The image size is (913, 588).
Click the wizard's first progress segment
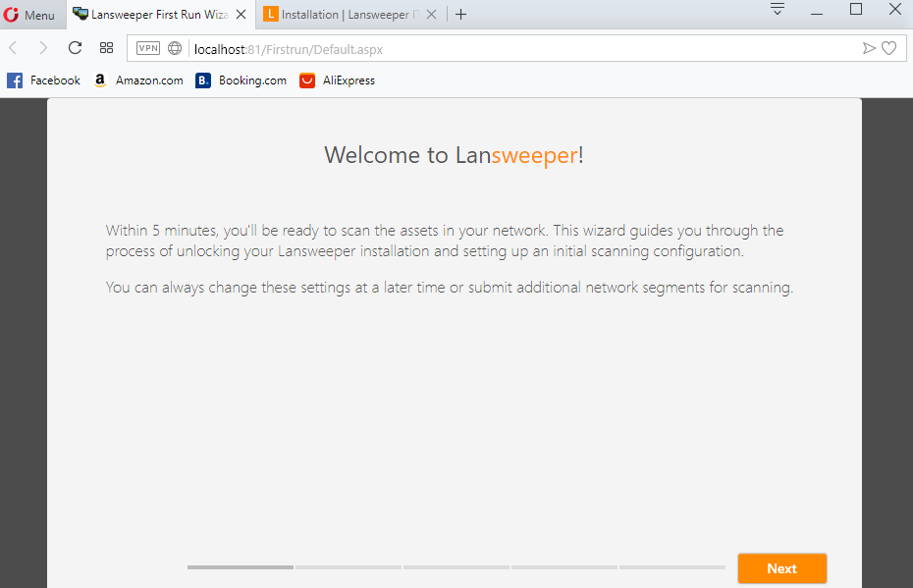click(x=241, y=567)
